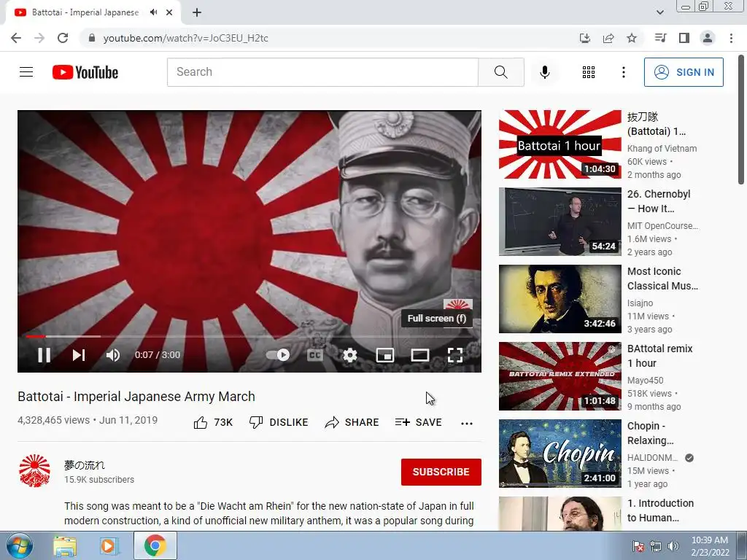Go to YouTube home via the logo
This screenshot has height=560, width=747.
[x=85, y=72]
